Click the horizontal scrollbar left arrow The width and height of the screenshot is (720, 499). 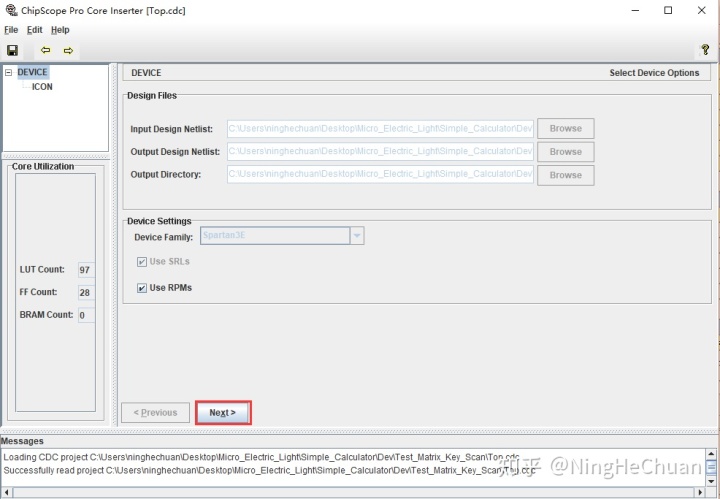pyautogui.click(x=6, y=493)
